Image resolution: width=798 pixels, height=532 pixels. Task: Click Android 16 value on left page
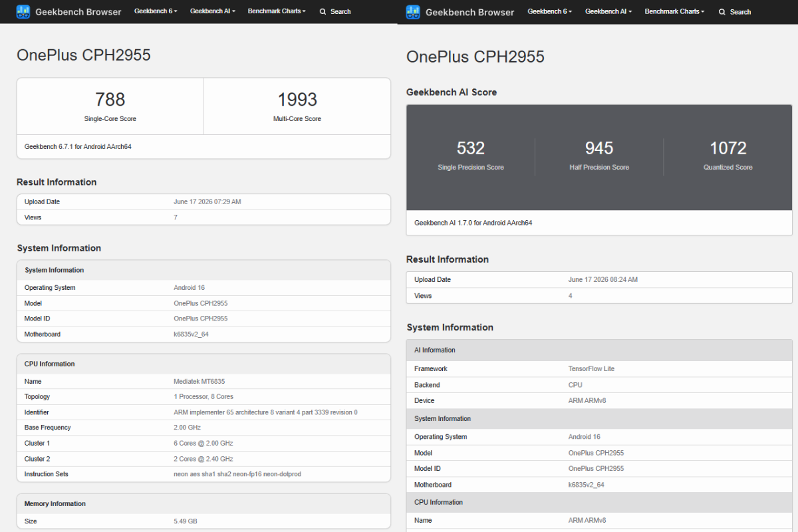click(190, 288)
